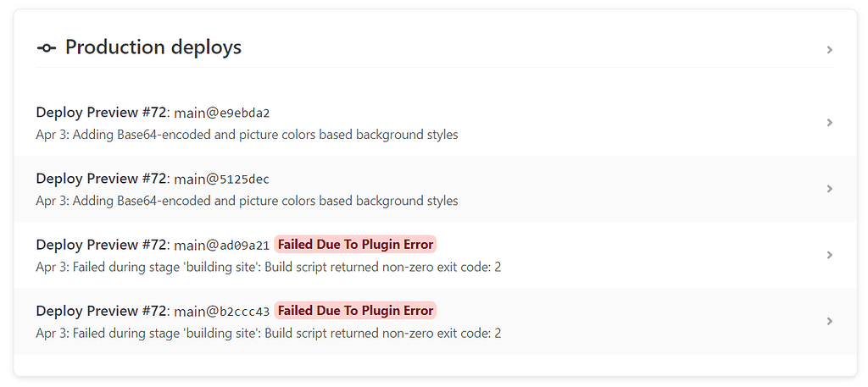Click chevron arrow for main@ad09a21 deploy
This screenshot has height=387, width=868.
[829, 256]
